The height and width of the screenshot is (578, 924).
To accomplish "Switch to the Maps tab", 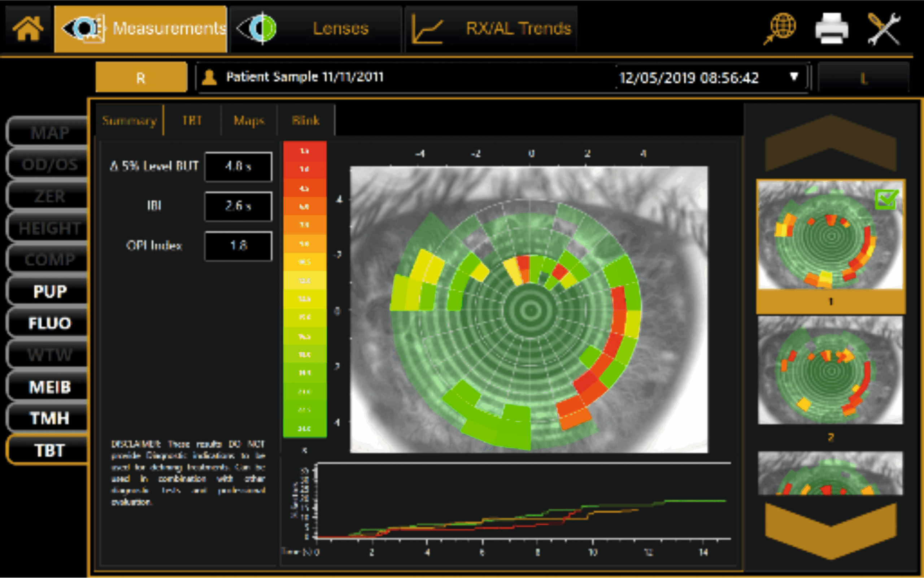I will 249,121.
